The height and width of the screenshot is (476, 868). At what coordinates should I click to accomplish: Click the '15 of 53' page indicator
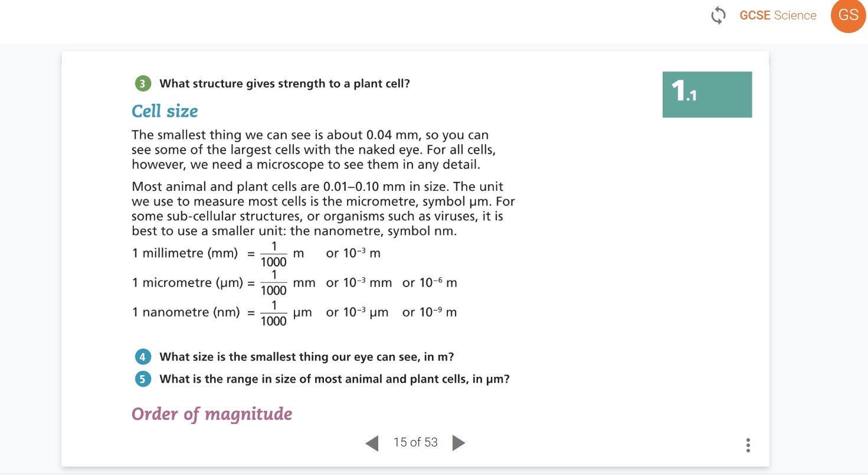pos(415,442)
